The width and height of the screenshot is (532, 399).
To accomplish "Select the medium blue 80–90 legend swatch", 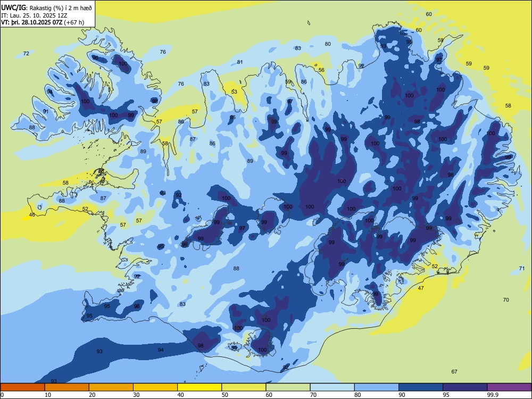I will tap(377, 387).
